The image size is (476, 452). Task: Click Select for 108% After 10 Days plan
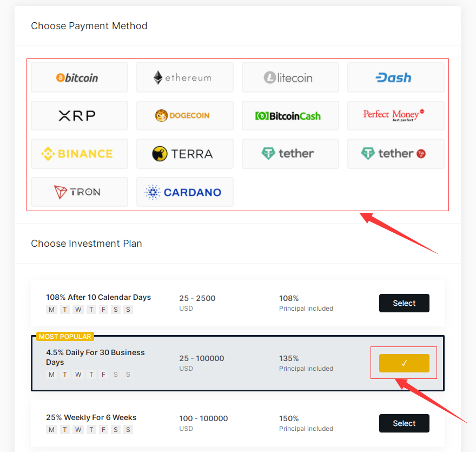point(404,303)
